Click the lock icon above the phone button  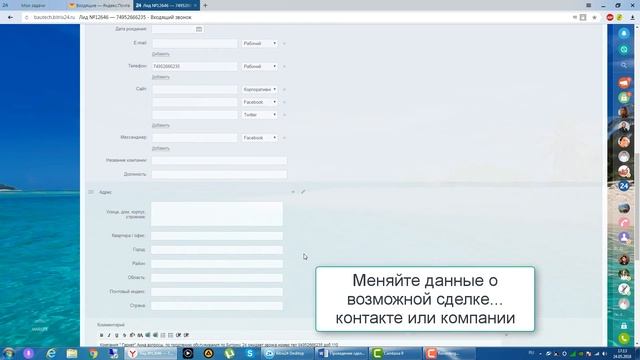[x=624, y=326]
